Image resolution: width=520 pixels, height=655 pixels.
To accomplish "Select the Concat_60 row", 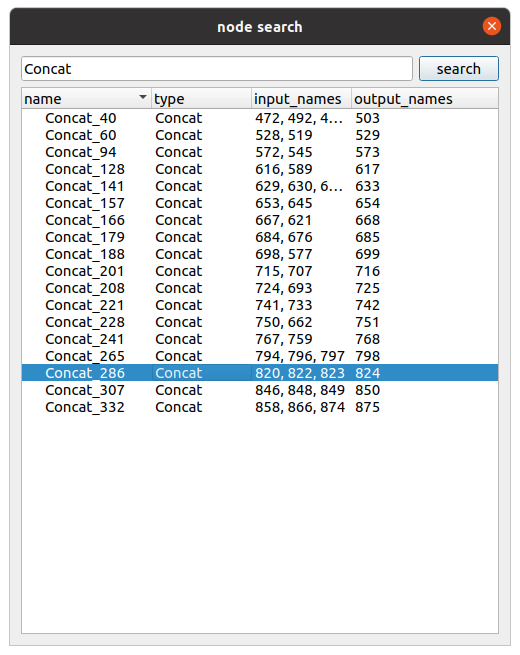I will tap(260, 135).
